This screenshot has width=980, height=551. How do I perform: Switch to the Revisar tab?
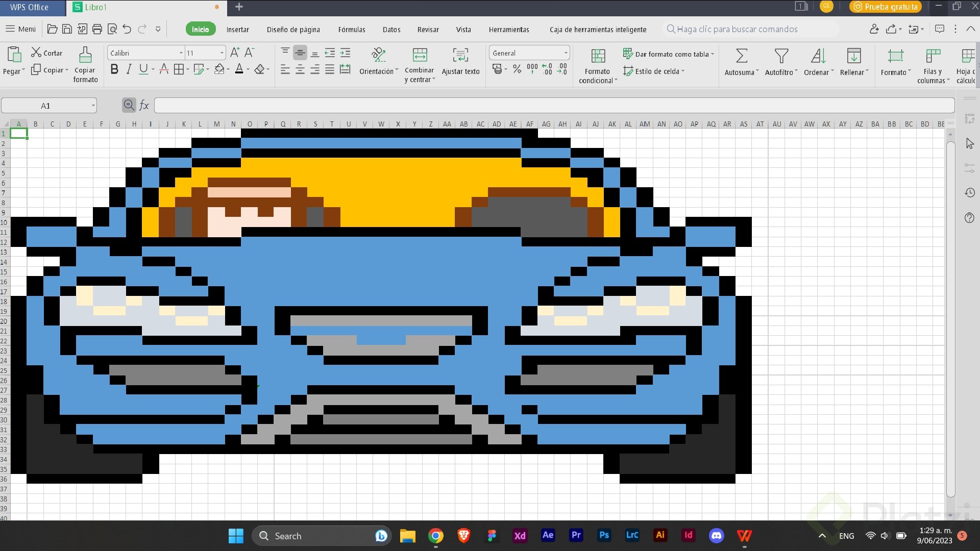[x=428, y=29]
